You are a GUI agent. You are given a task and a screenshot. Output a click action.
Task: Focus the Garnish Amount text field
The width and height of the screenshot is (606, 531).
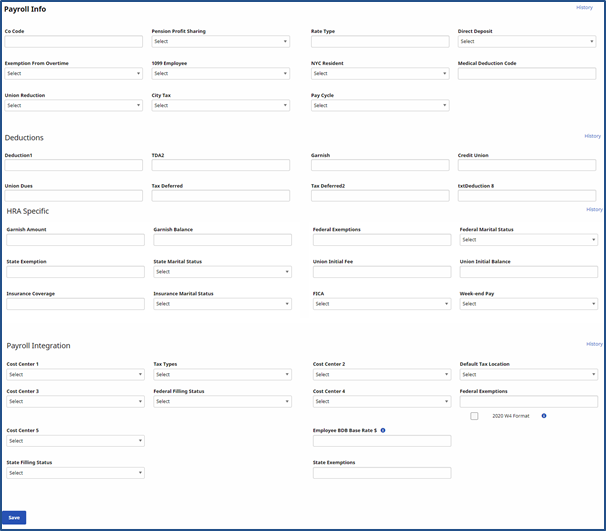pyautogui.click(x=75, y=240)
